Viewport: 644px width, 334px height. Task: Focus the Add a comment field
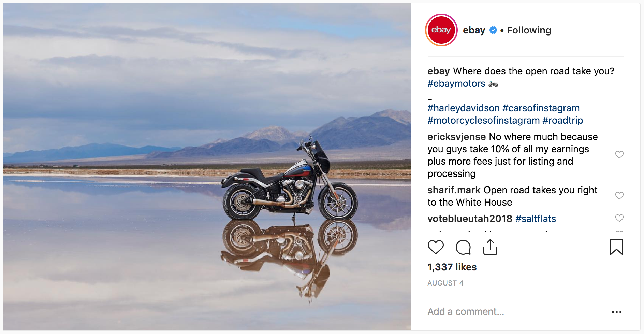tap(516, 312)
